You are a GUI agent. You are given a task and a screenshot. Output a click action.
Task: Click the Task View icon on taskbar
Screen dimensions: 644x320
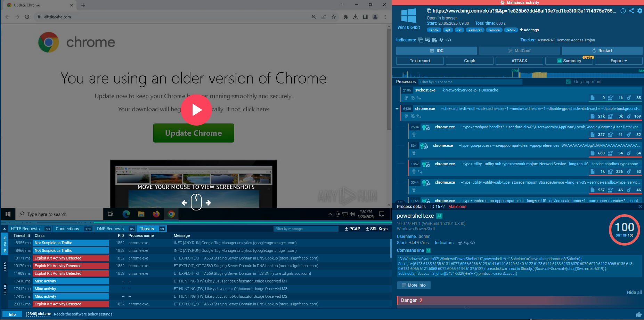pos(111,214)
